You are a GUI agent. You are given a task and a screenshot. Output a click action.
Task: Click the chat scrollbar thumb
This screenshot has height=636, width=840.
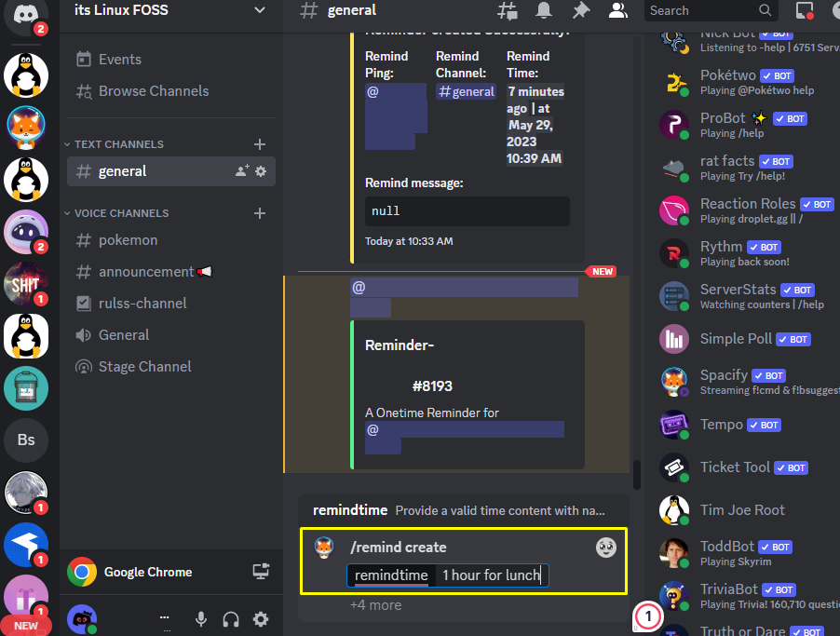click(636, 475)
